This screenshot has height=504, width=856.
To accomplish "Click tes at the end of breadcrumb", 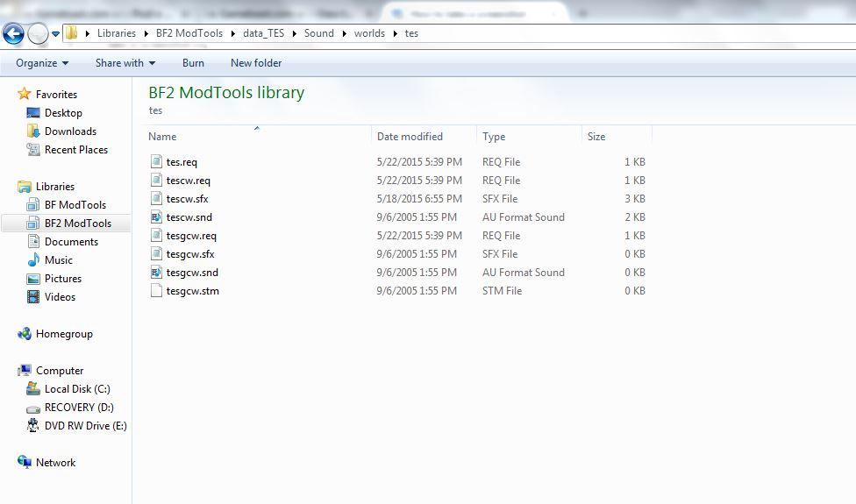I will 411,33.
